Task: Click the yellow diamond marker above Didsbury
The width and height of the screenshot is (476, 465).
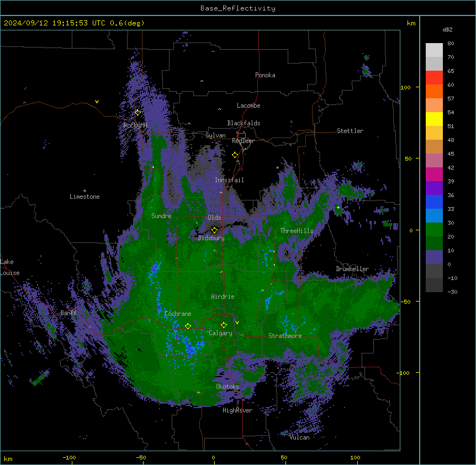Action: pyautogui.click(x=214, y=230)
